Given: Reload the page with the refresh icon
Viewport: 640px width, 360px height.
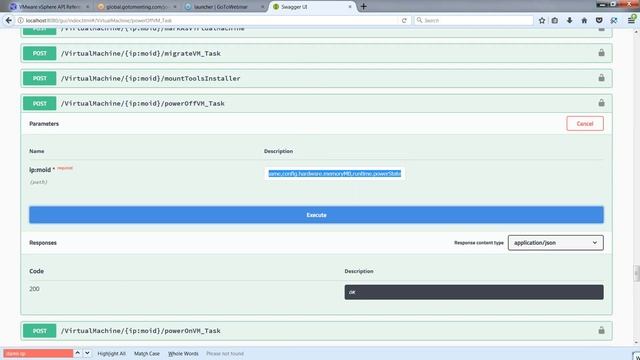Looking at the screenshot, I should point(404,20).
